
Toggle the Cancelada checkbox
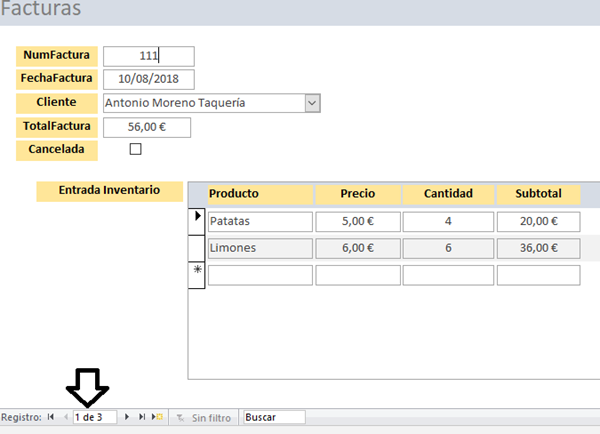136,149
